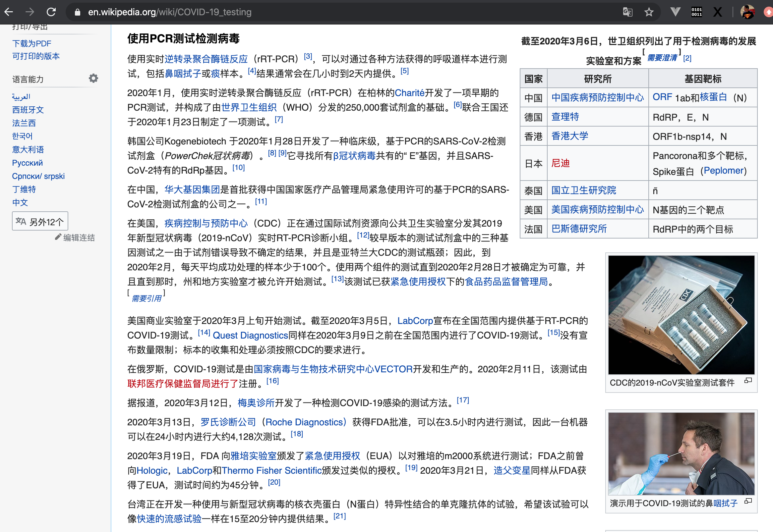Enlarge the nasal swab image icon
Viewport: 773px width, 532px height.
(x=748, y=501)
